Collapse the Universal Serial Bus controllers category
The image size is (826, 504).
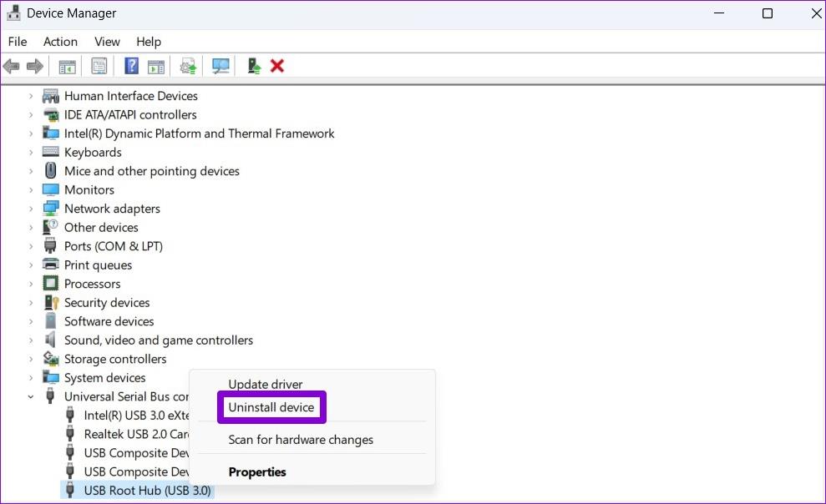point(31,396)
